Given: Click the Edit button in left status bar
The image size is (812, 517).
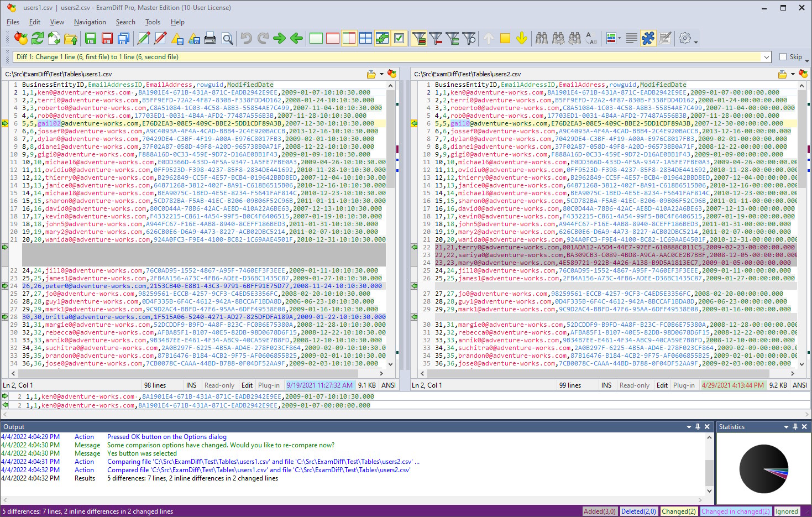Looking at the screenshot, I should pyautogui.click(x=247, y=385).
